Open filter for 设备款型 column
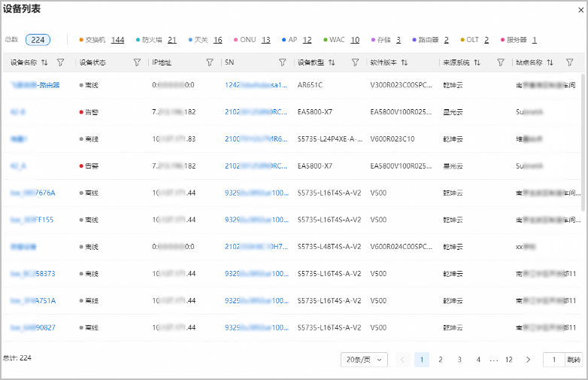Viewport: 588px width, 380px height. (x=355, y=62)
